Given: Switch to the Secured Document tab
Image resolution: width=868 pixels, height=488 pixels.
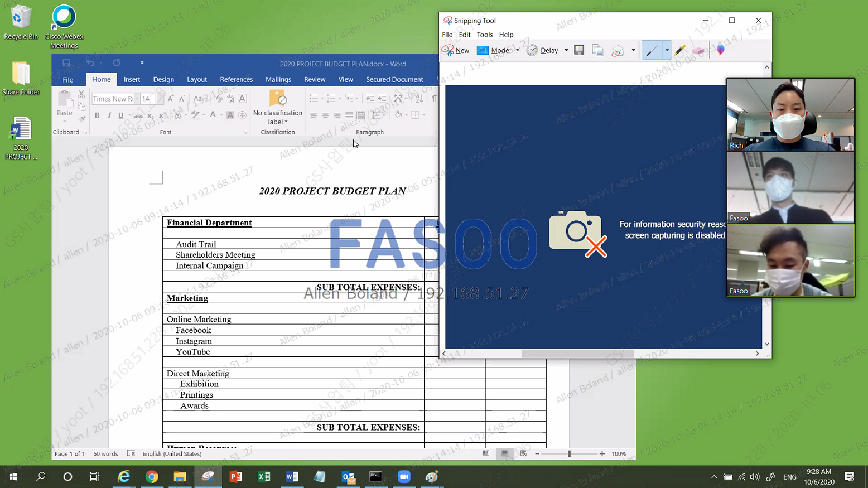Looking at the screenshot, I should 394,79.
